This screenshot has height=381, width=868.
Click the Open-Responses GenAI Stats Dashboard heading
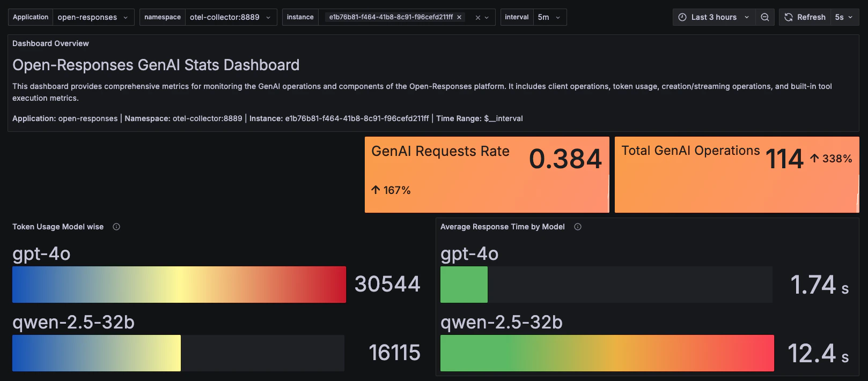(156, 65)
